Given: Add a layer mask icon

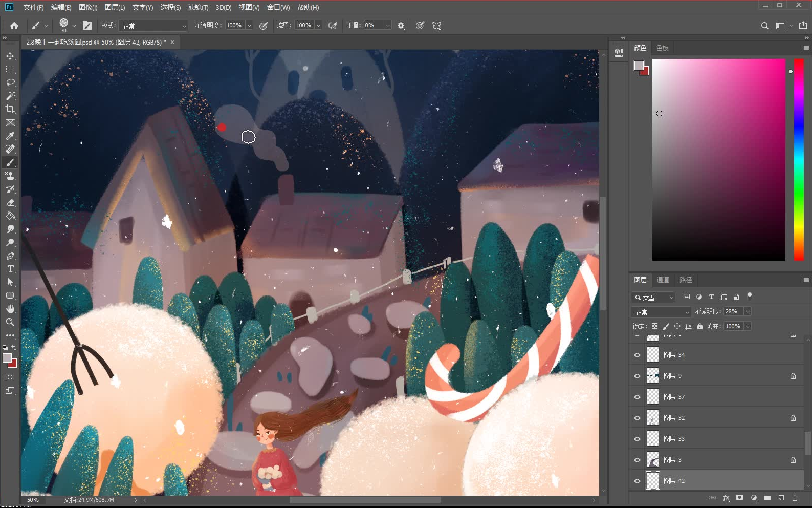Looking at the screenshot, I should point(739,498).
